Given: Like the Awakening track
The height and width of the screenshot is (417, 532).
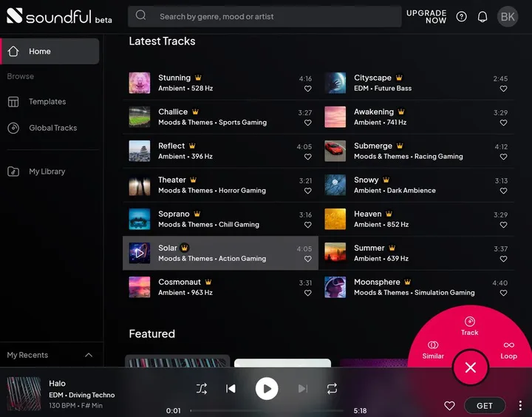Looking at the screenshot, I should [x=503, y=123].
